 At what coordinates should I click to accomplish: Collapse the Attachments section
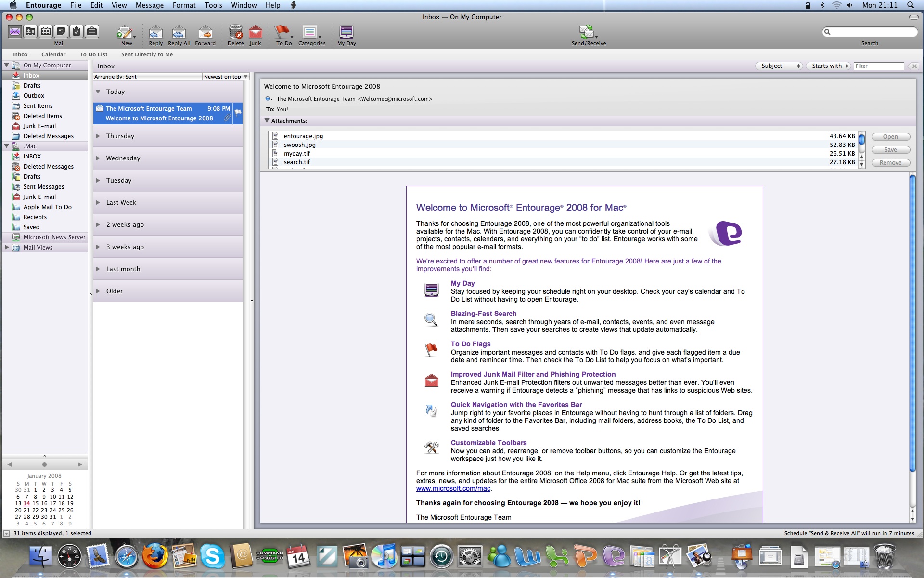(x=267, y=121)
